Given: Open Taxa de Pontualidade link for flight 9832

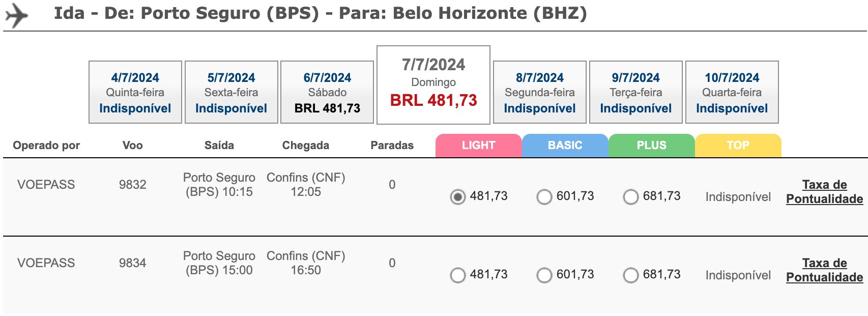Looking at the screenshot, I should (x=825, y=192).
